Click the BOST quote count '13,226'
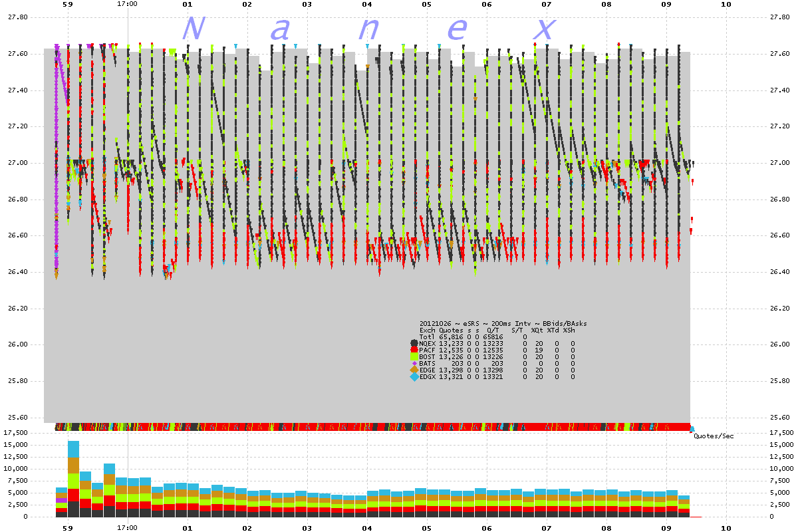 coord(450,356)
